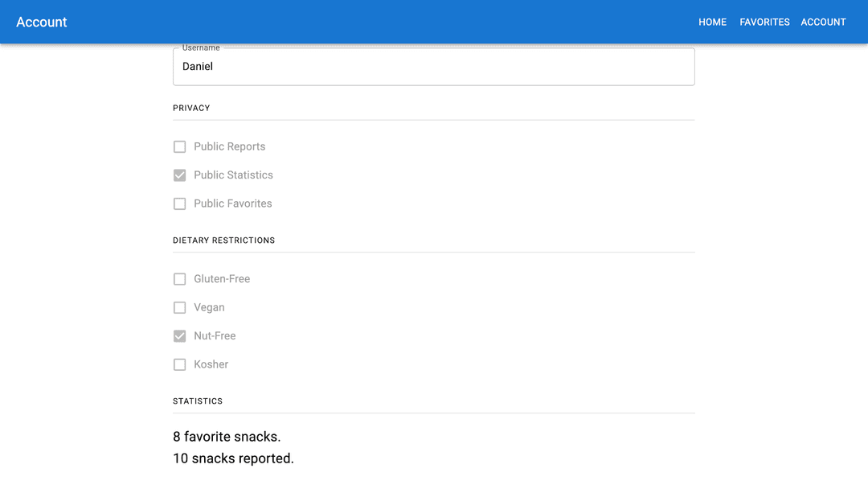The width and height of the screenshot is (868, 489).
Task: Check the Gluten-Free checkbox
Action: pyautogui.click(x=179, y=279)
